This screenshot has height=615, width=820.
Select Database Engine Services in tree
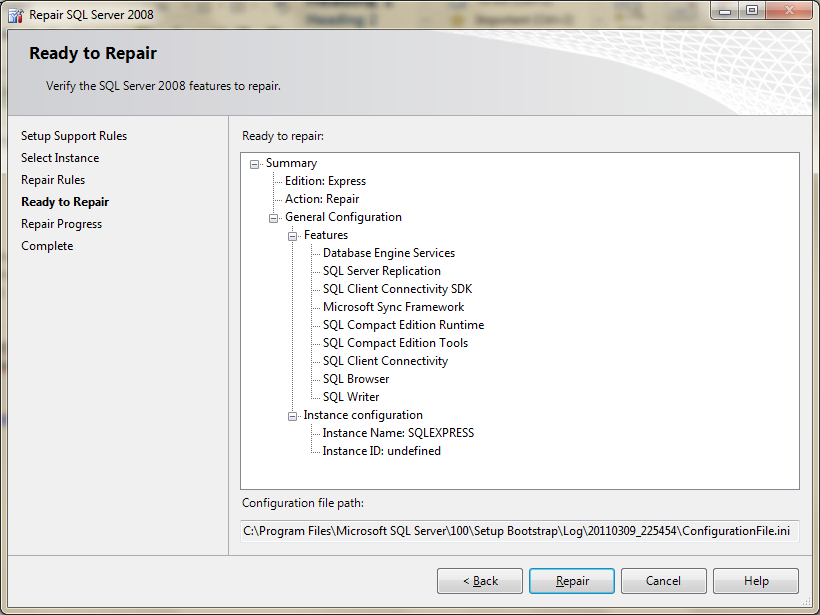pos(388,253)
